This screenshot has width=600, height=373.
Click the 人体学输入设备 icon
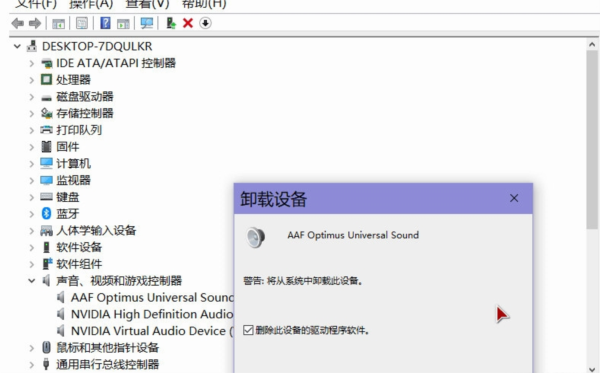pyautogui.click(x=46, y=230)
